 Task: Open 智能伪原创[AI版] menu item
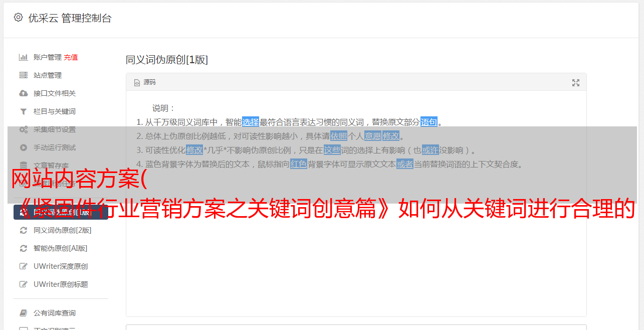(x=61, y=248)
